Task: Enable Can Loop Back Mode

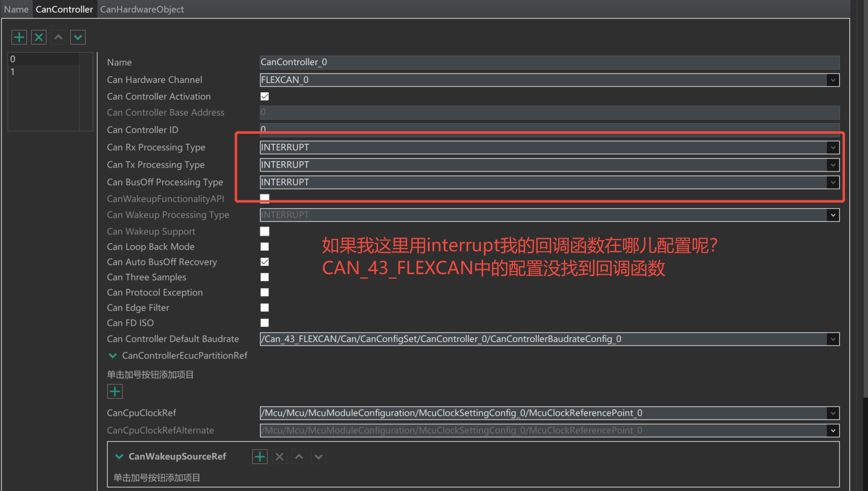Action: [264, 246]
